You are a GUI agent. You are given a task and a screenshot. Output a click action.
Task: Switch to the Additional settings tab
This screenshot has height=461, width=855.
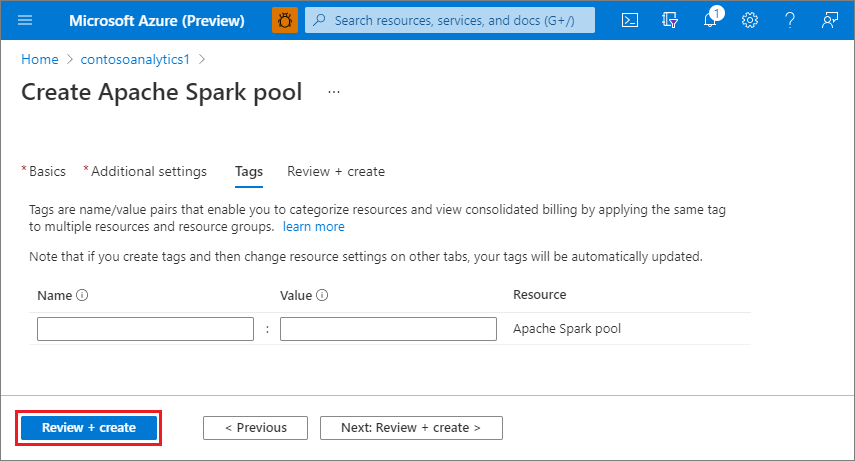[149, 172]
